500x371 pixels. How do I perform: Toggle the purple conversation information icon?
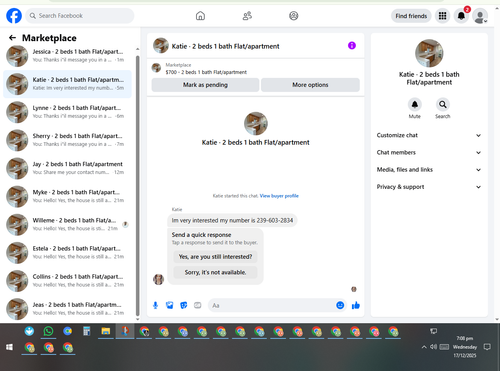click(352, 45)
